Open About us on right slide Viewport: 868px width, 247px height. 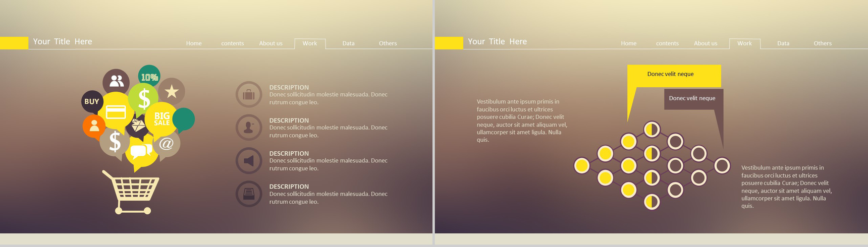pyautogui.click(x=706, y=43)
